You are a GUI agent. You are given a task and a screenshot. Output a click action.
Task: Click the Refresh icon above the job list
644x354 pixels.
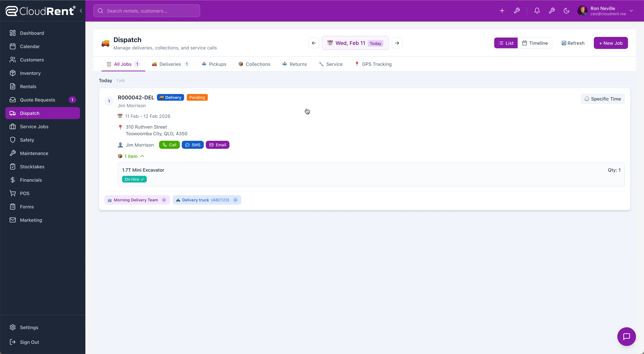[573, 43]
